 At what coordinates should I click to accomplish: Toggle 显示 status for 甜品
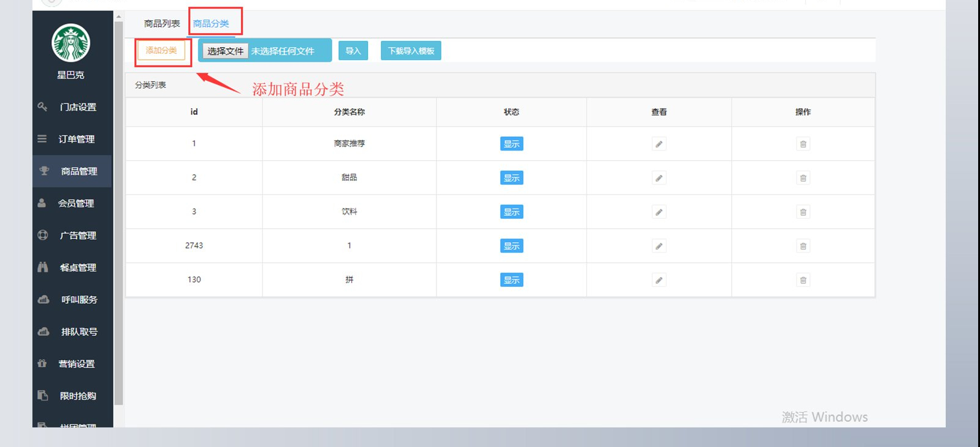tap(512, 178)
